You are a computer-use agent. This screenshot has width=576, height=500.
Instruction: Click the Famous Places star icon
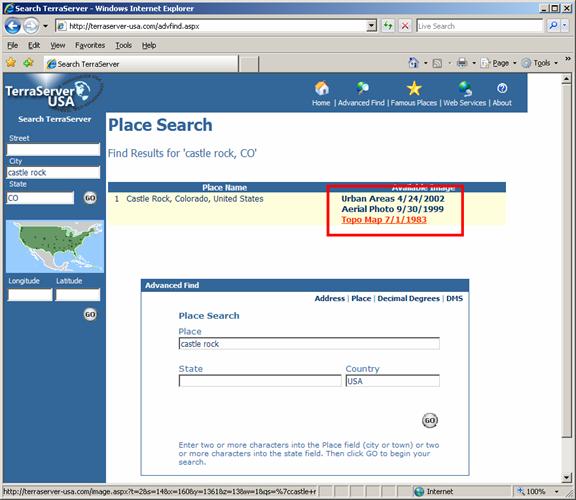414,88
